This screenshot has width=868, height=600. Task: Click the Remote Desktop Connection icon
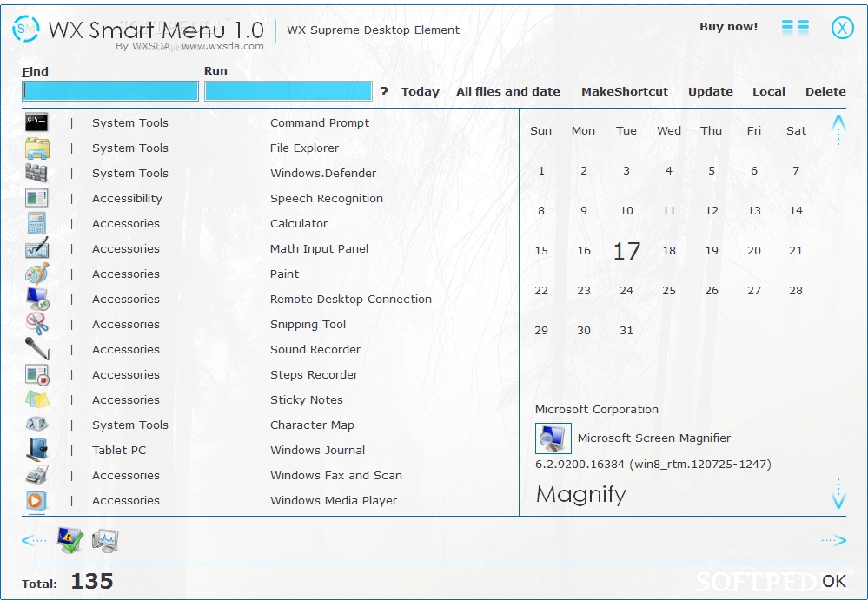pos(37,300)
